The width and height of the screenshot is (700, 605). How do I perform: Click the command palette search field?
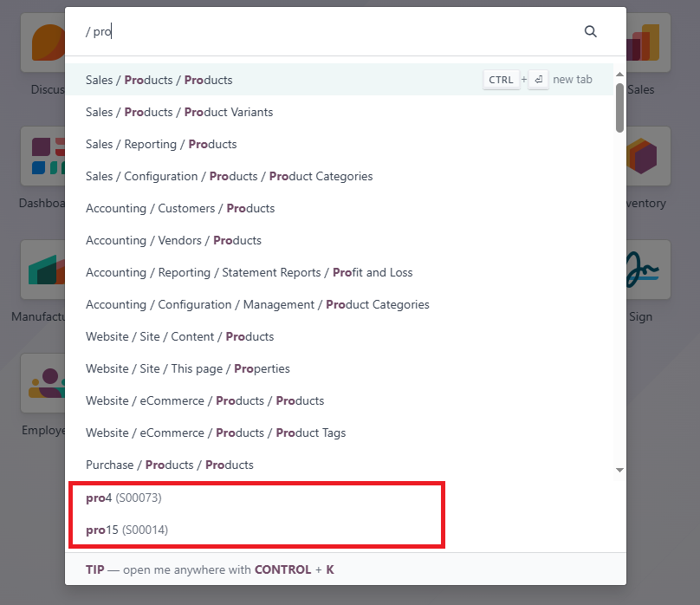[x=329, y=31]
